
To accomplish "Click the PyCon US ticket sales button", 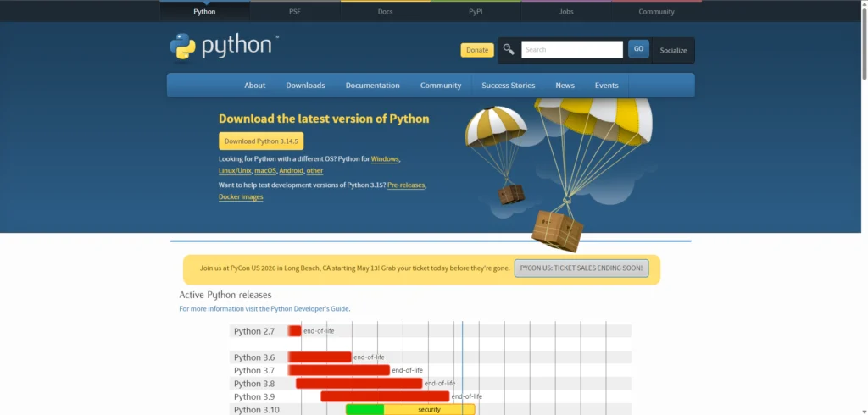I will [581, 268].
